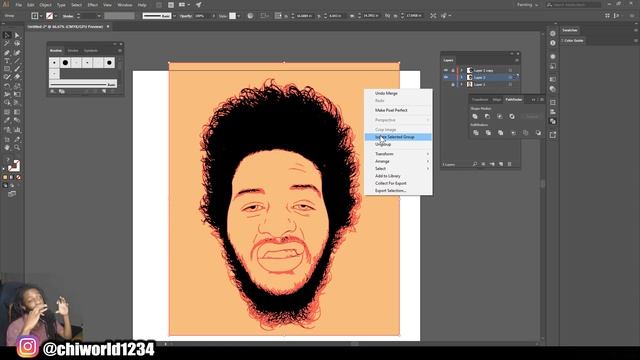Apply the Divide pathfinder

[476, 133]
